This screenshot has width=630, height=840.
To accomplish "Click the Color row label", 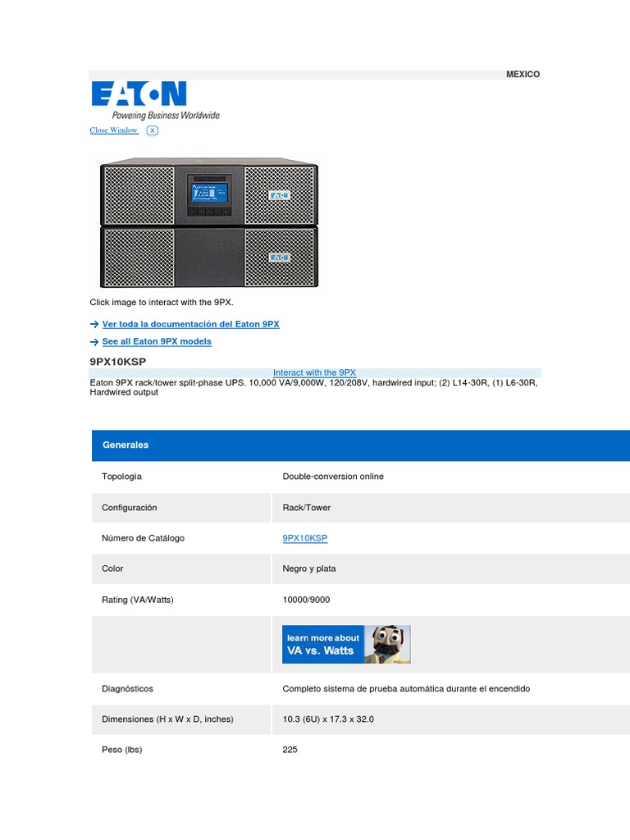I will coord(112,568).
